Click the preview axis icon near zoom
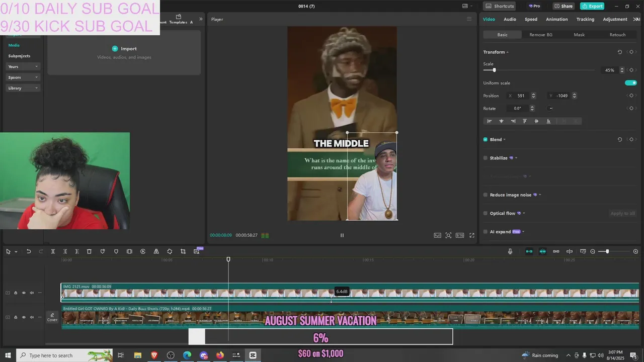The width and height of the screenshot is (644, 362). coord(570,251)
